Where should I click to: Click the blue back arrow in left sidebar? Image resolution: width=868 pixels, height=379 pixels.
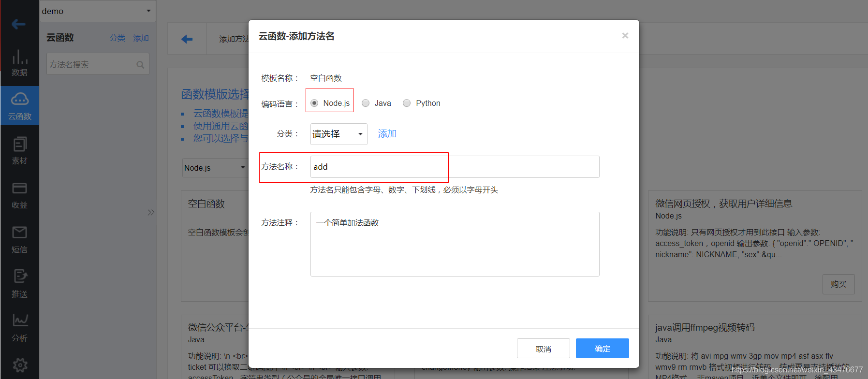[x=18, y=24]
